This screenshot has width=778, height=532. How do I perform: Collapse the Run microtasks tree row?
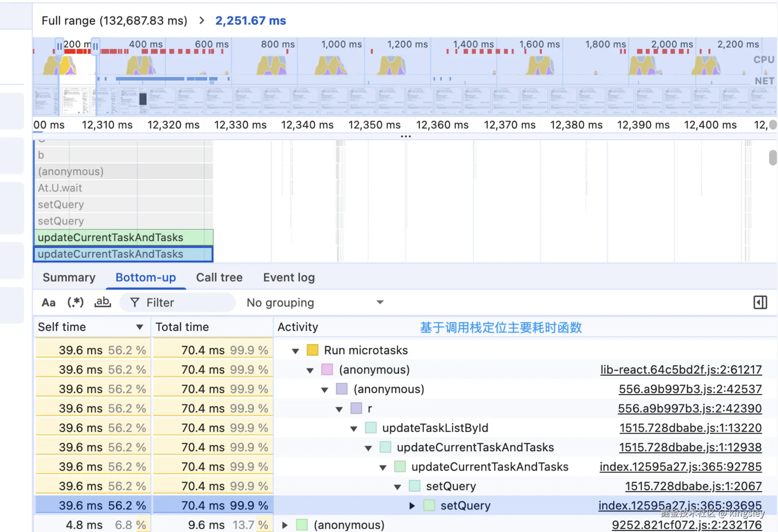(x=295, y=351)
